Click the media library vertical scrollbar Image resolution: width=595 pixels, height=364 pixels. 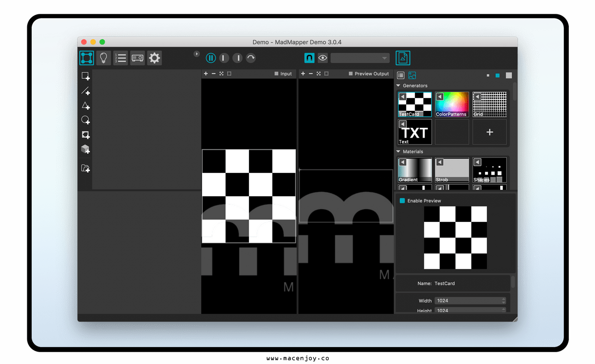click(x=515, y=92)
